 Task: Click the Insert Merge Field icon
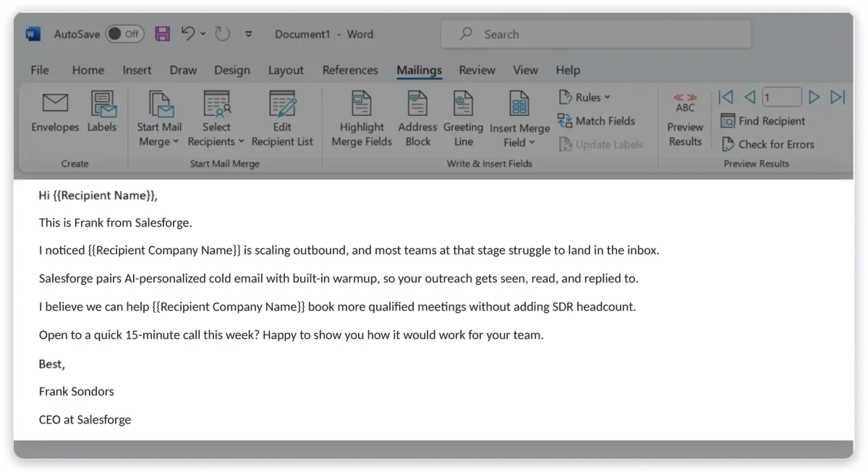coord(519,104)
